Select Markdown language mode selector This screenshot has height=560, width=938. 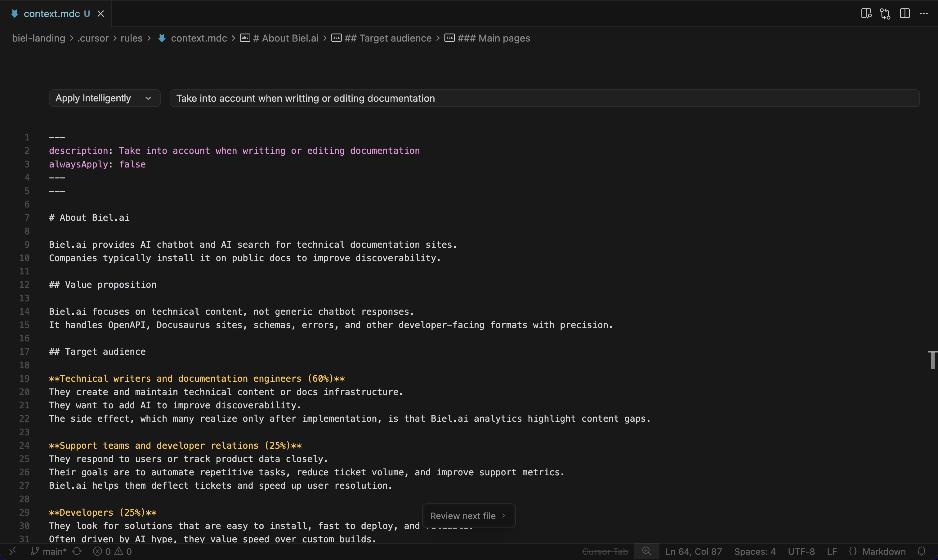[x=884, y=551]
